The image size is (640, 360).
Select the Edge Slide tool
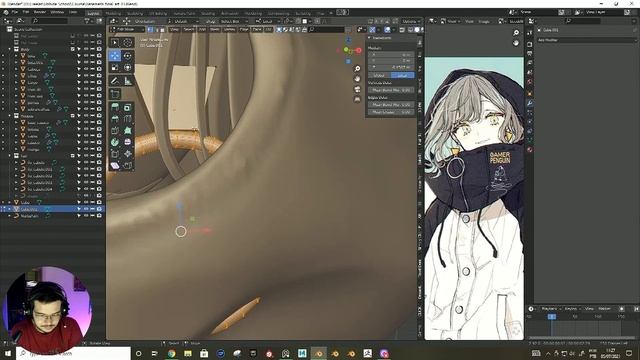[115, 154]
